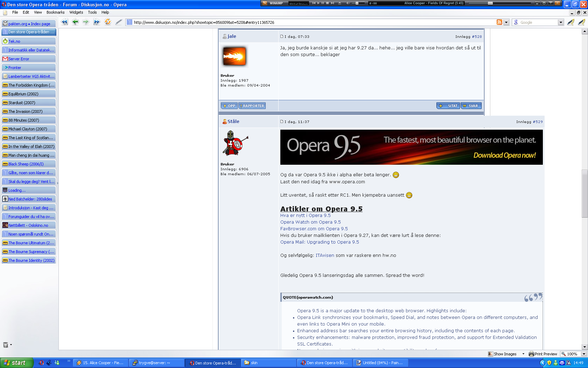
Task: Click the green Messenger tray icon
Action: 555,363
